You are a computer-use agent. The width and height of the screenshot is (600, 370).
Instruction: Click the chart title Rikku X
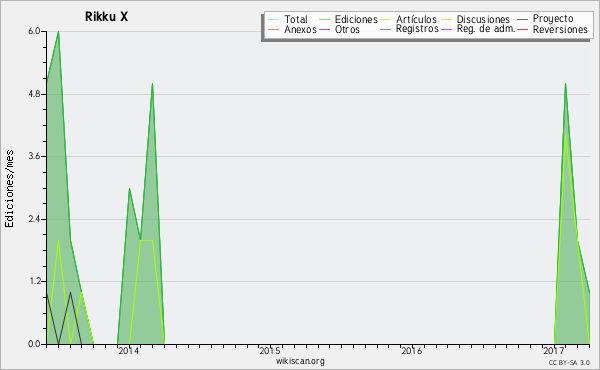pos(106,17)
